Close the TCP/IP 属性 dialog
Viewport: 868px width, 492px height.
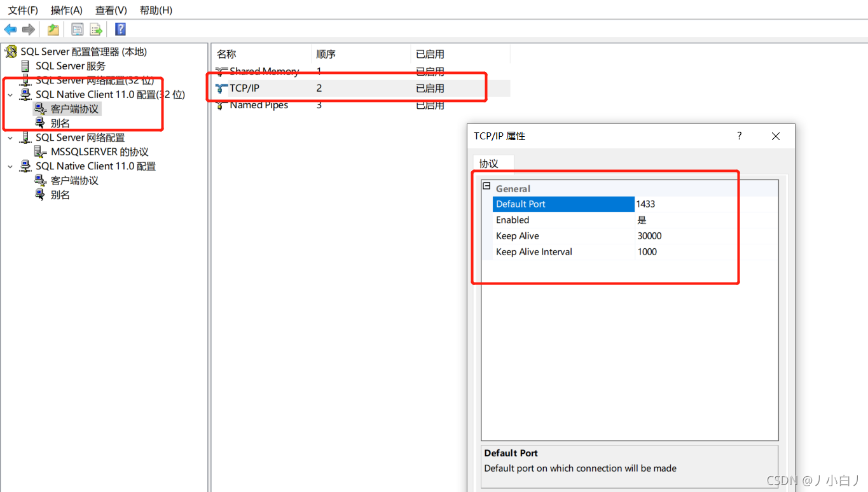776,136
